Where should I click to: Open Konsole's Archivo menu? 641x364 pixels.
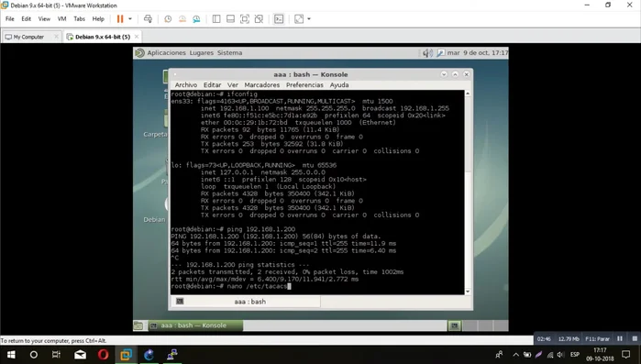186,85
